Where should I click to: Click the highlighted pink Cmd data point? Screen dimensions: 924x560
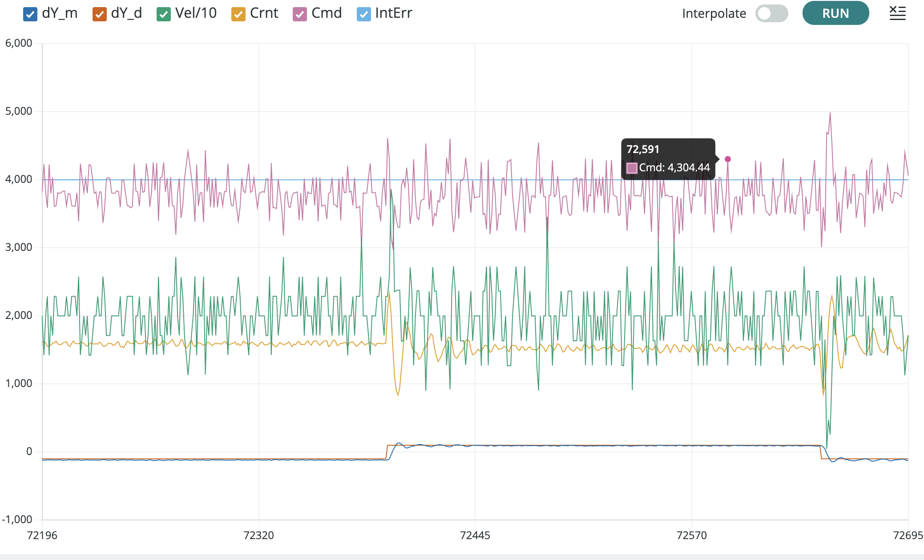click(x=728, y=159)
